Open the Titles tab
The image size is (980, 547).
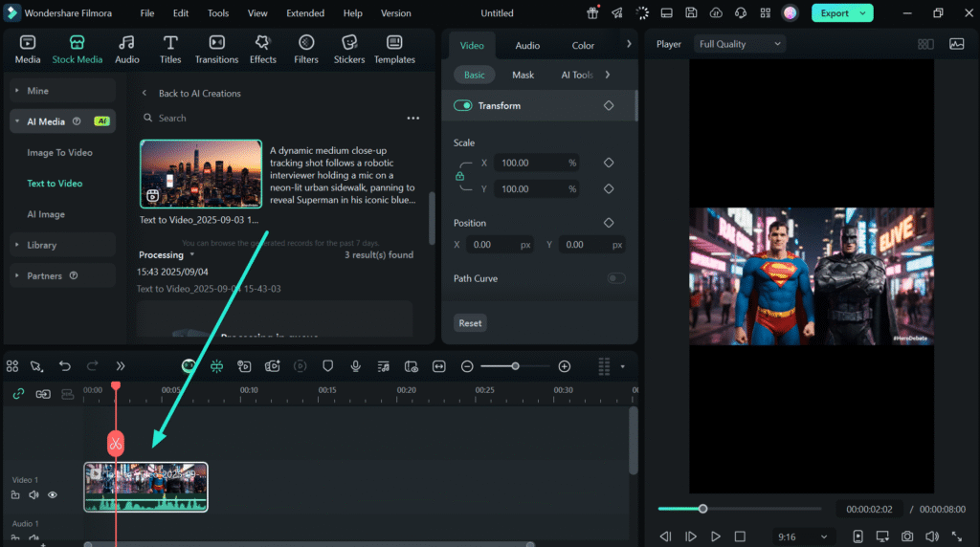(170, 50)
